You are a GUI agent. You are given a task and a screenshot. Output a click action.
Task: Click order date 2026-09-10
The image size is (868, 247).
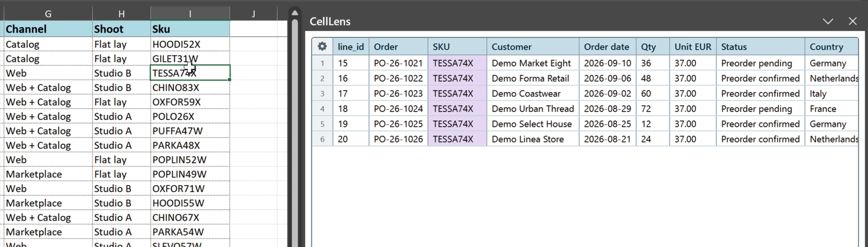coord(607,63)
